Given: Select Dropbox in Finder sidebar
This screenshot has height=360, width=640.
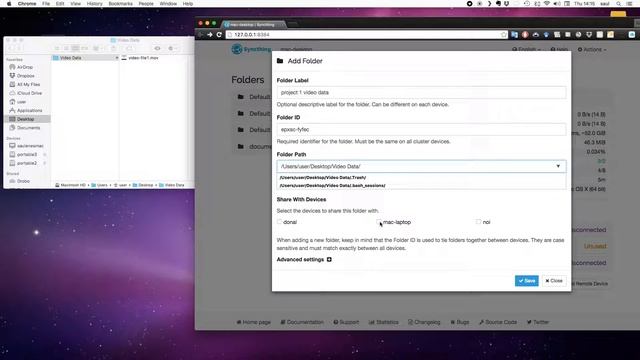Looking at the screenshot, I should [25, 76].
